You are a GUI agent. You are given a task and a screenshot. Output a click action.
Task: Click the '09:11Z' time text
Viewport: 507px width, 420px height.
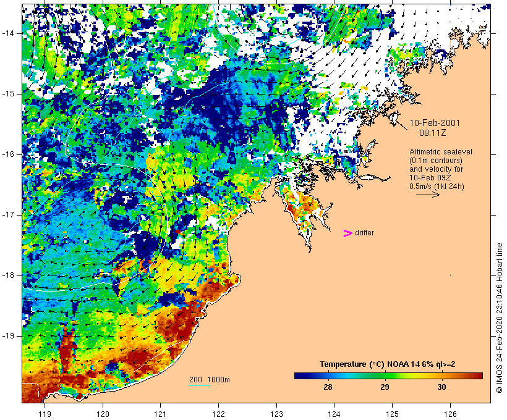433,133
